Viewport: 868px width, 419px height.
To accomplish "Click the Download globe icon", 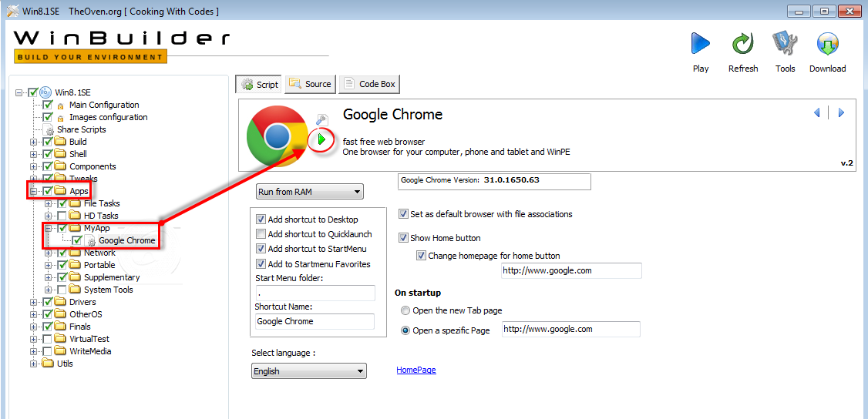I will point(828,44).
